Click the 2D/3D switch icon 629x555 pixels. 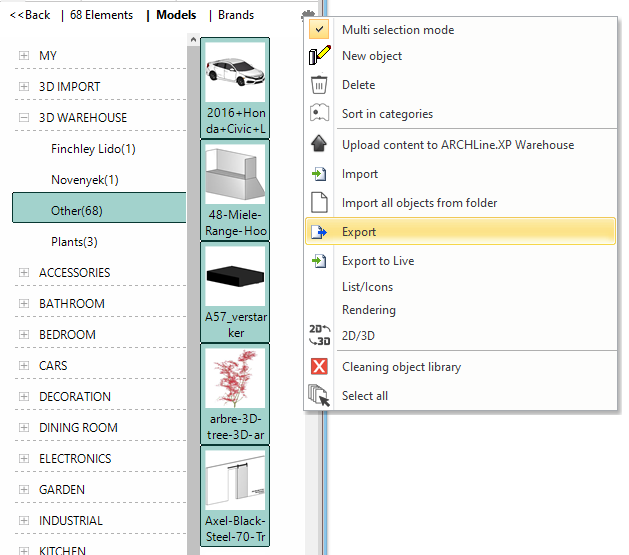point(319,335)
